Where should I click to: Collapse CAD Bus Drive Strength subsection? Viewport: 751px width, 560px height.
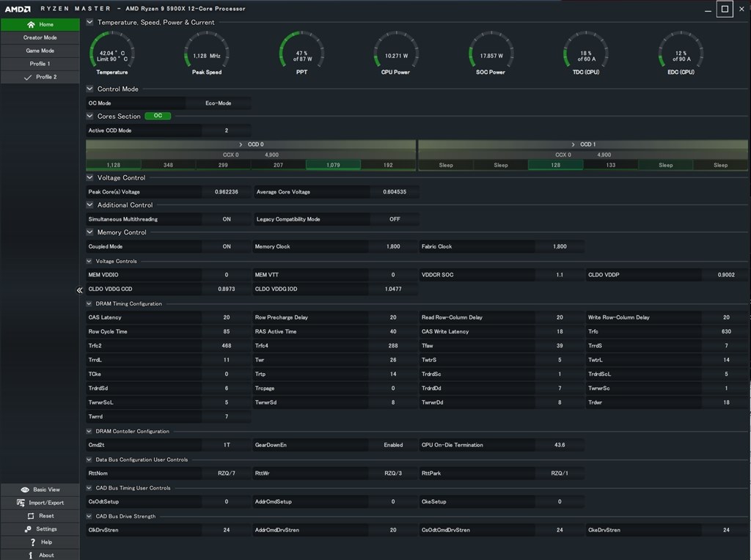89,516
